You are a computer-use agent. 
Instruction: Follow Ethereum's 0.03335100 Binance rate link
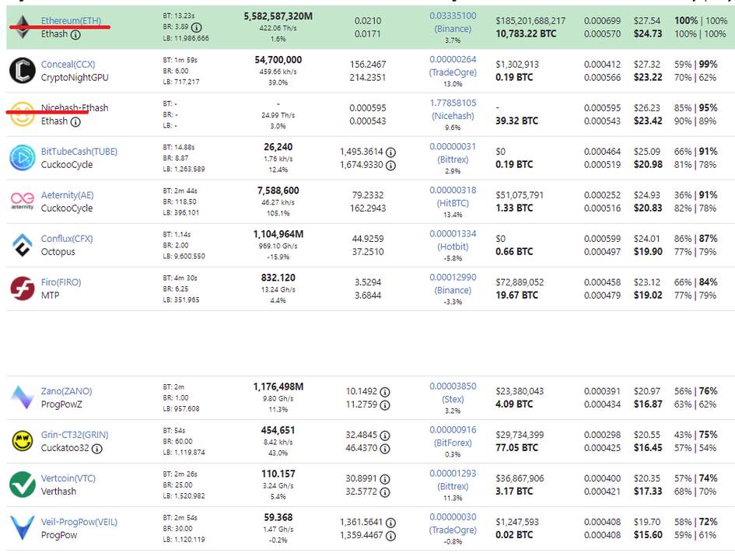[x=453, y=22]
